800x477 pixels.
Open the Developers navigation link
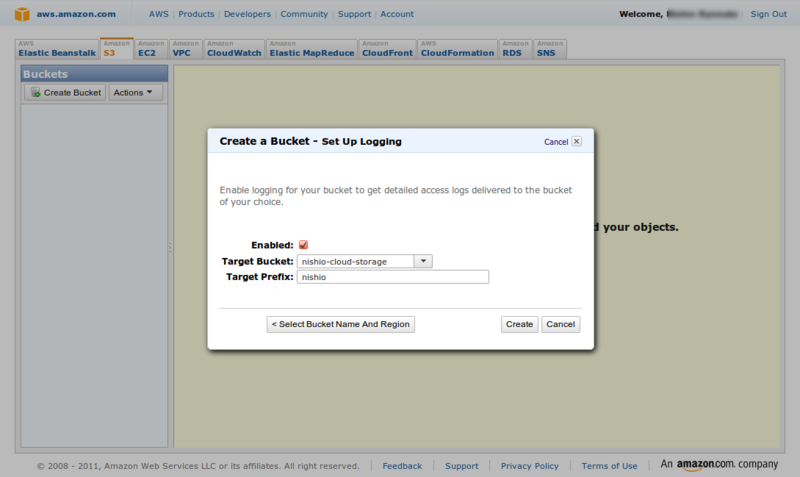pos(247,14)
